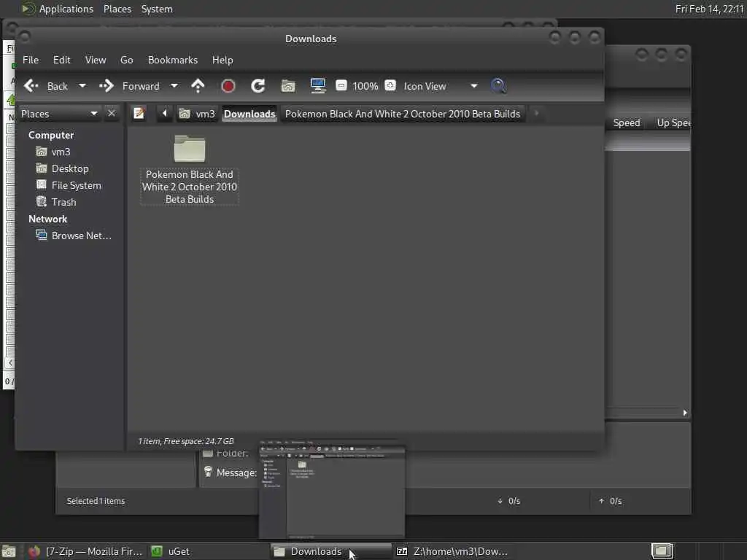
Task: Click uGet's right scroll arrow
Action: (x=684, y=413)
